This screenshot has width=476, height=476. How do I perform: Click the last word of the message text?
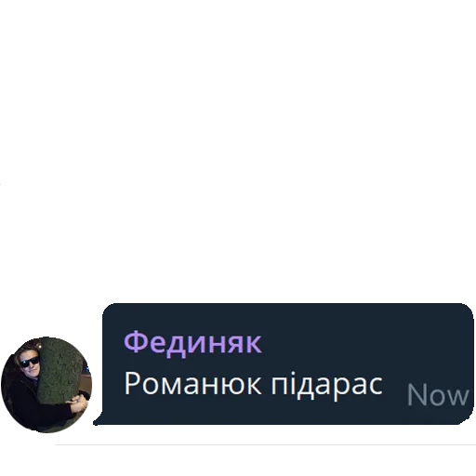[x=327, y=386]
